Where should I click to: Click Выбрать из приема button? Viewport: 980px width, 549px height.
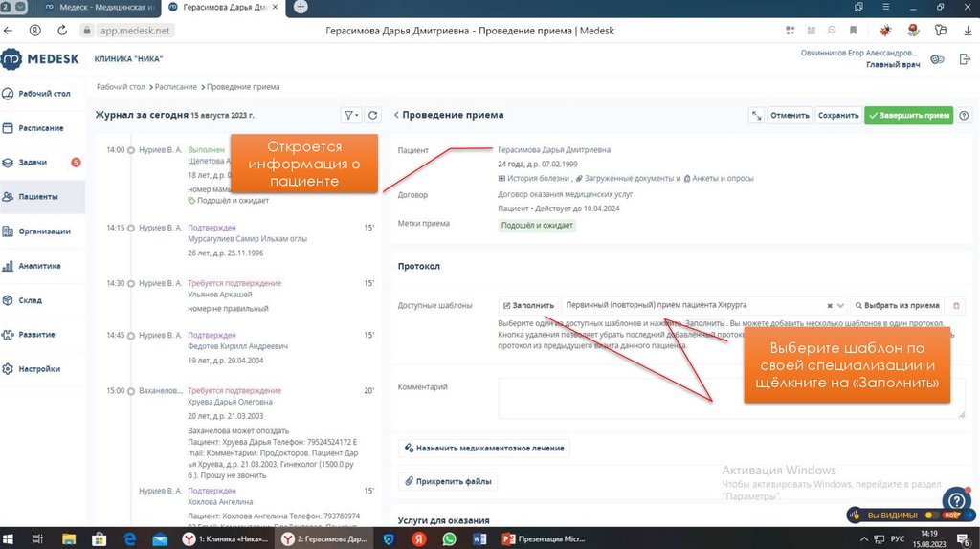897,305
